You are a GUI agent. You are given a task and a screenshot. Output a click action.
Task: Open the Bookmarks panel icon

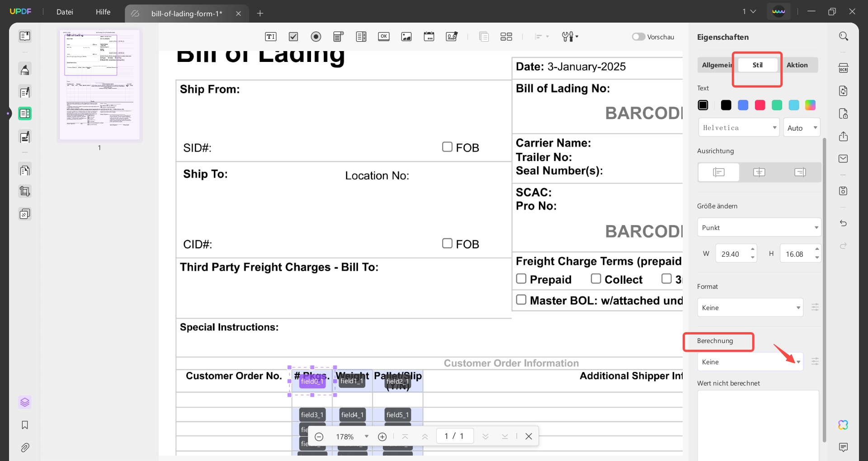point(25,425)
